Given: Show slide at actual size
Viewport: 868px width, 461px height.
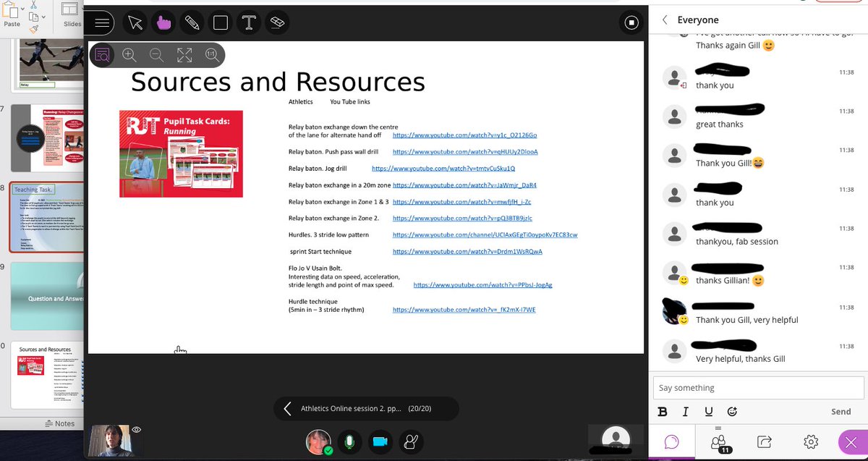Looking at the screenshot, I should (212, 54).
